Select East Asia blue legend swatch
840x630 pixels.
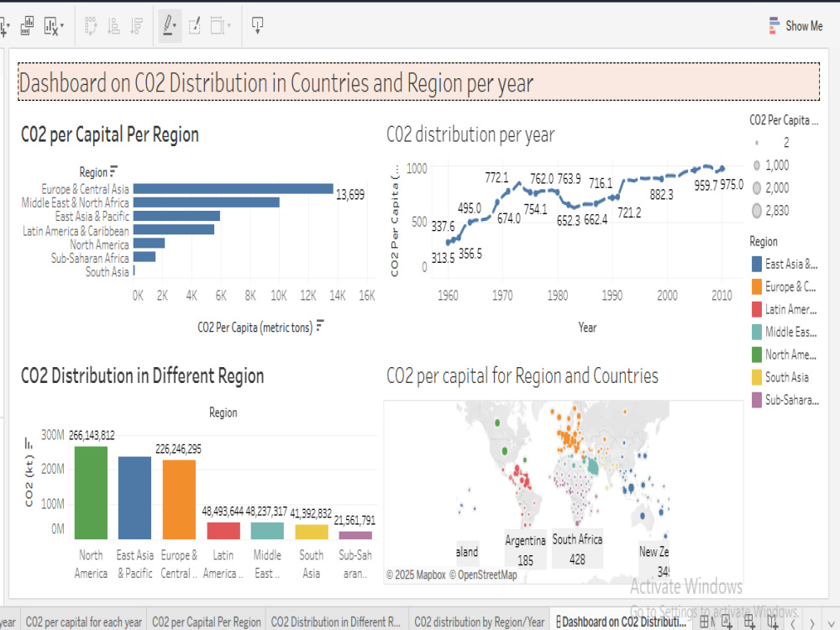click(757, 264)
